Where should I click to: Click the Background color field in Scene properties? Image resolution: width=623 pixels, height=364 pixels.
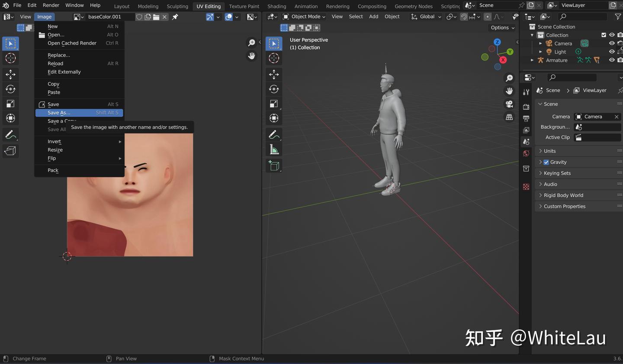click(x=597, y=127)
